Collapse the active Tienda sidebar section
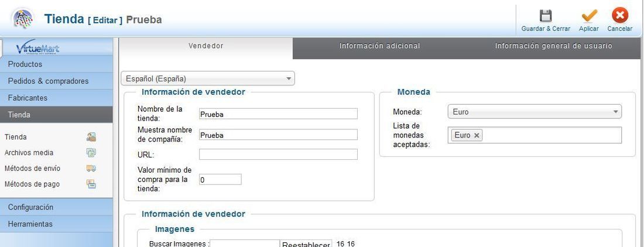The width and height of the screenshot is (644, 247). [56, 115]
